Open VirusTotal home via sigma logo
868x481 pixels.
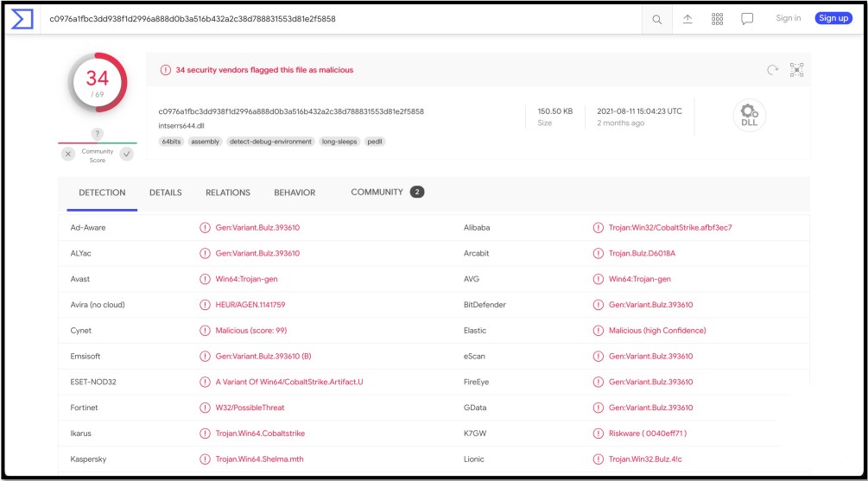pos(22,19)
